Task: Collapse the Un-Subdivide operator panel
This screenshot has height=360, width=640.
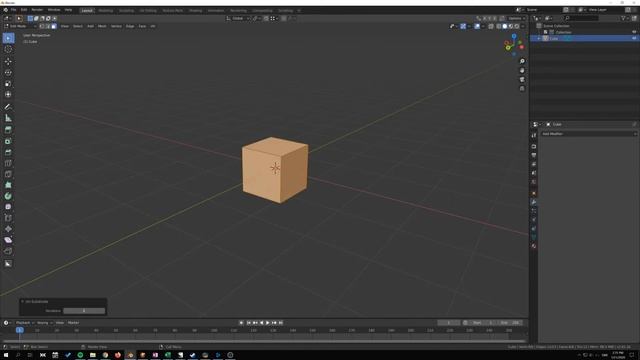Action: click(22, 301)
